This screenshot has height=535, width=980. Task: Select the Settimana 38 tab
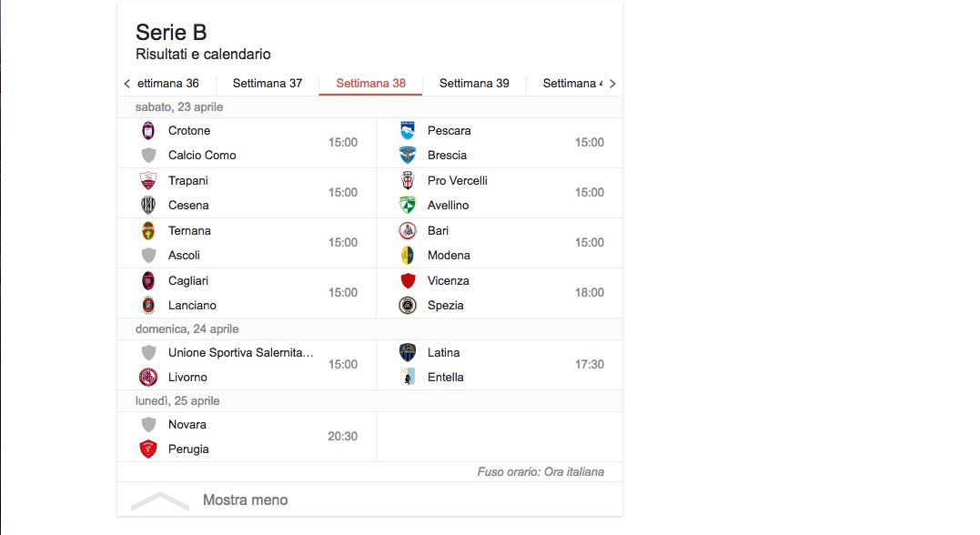[370, 83]
